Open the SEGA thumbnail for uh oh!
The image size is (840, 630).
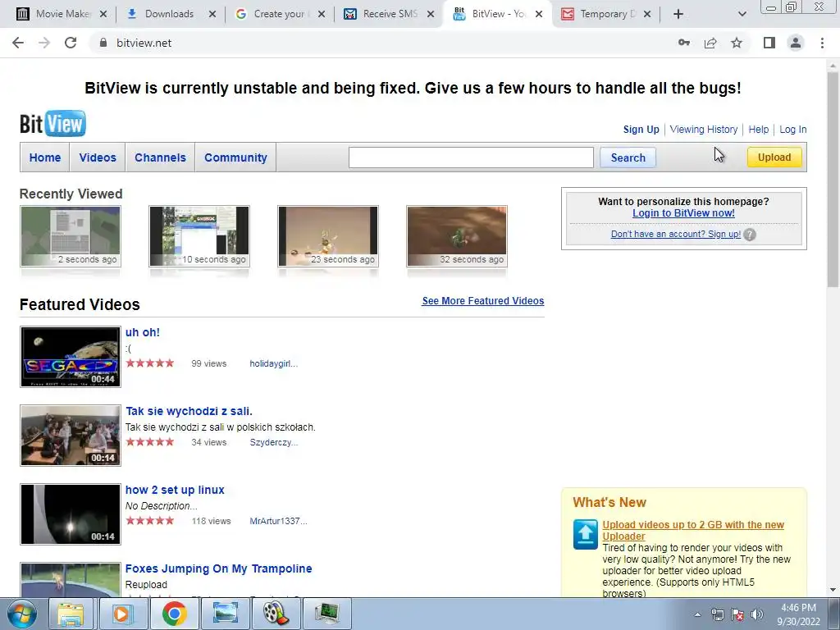click(71, 357)
